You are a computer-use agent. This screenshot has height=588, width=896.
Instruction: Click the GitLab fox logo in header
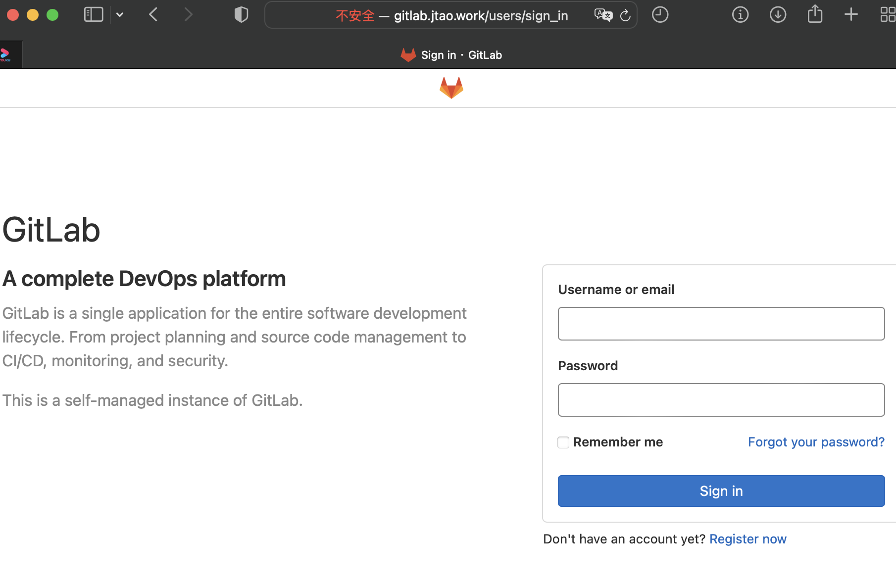coord(451,88)
